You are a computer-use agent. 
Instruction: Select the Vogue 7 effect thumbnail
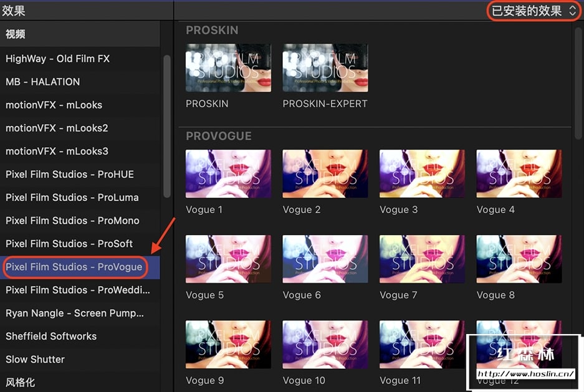(x=422, y=259)
